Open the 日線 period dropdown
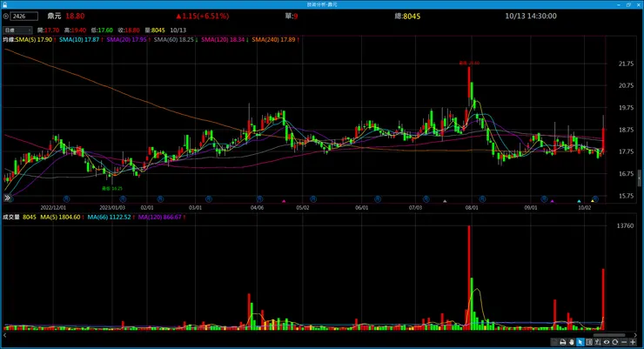644x349 pixels. 17,30
